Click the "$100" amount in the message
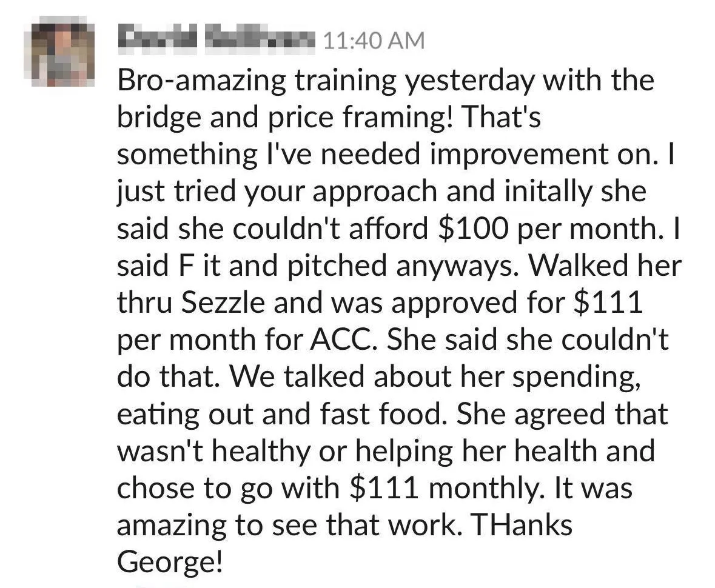The height and width of the screenshot is (588, 715). click(x=473, y=228)
